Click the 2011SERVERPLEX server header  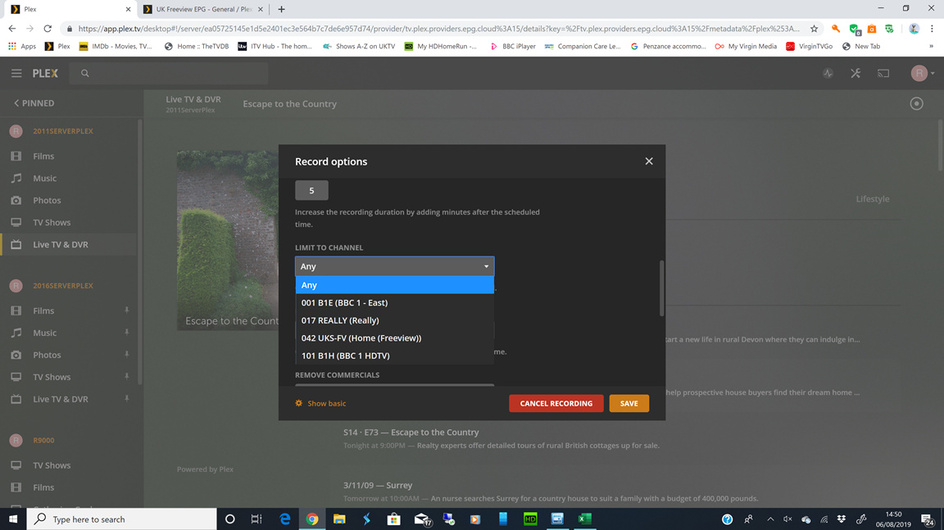(x=63, y=131)
